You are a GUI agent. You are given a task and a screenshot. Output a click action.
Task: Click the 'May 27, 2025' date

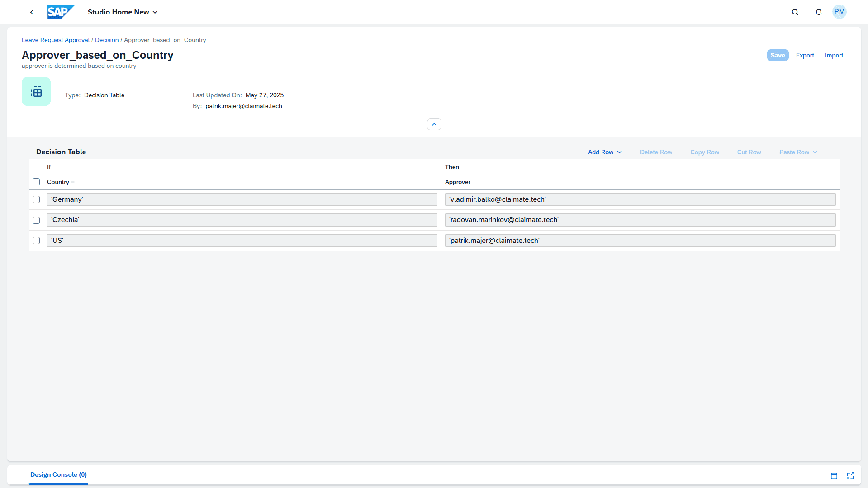pos(265,95)
